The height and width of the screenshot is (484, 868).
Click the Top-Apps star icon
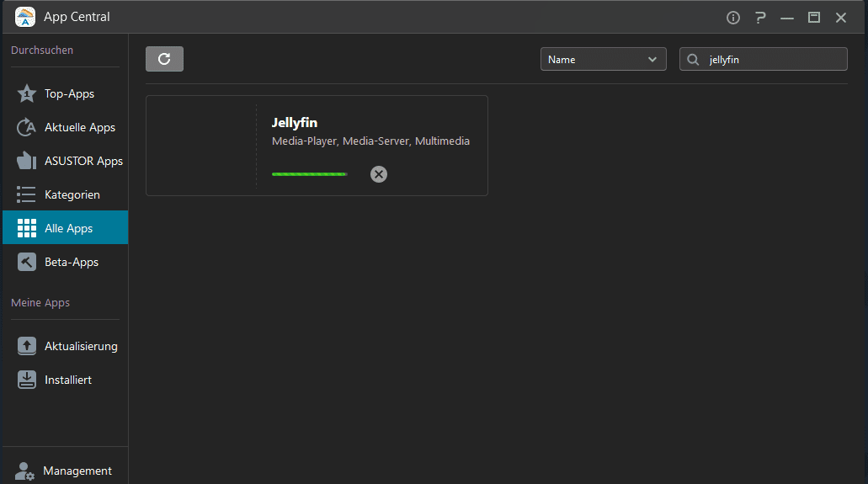coord(27,93)
